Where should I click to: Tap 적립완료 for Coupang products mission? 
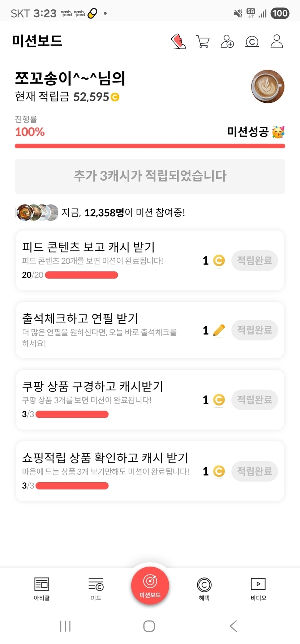(x=254, y=400)
